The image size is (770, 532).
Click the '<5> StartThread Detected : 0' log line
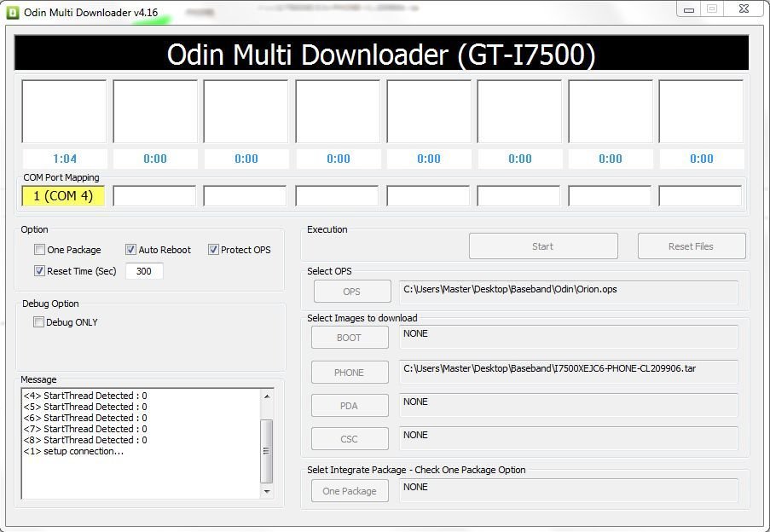pos(85,407)
